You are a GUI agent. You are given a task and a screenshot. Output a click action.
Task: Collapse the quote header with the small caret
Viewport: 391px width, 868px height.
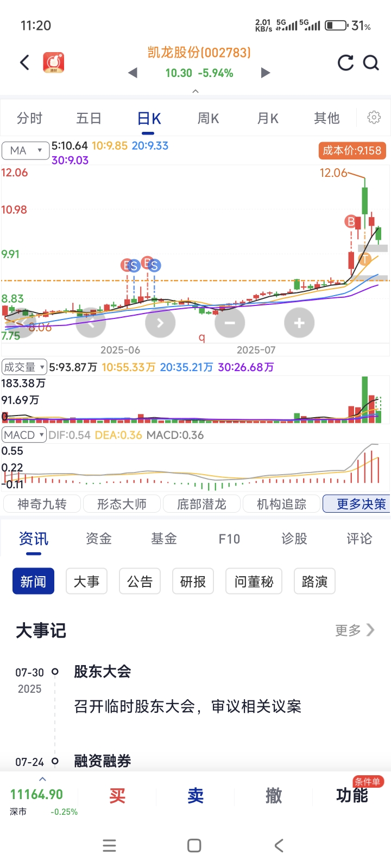pos(195,91)
